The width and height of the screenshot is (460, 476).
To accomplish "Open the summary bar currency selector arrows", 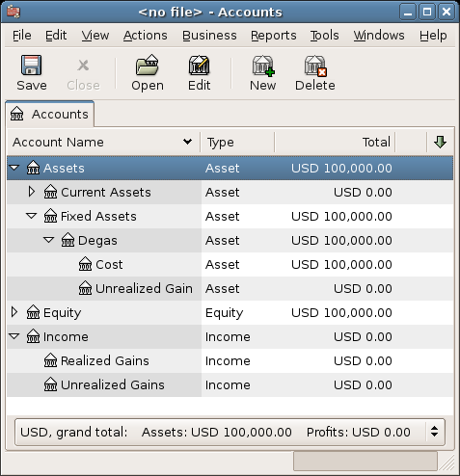I will click(x=434, y=432).
